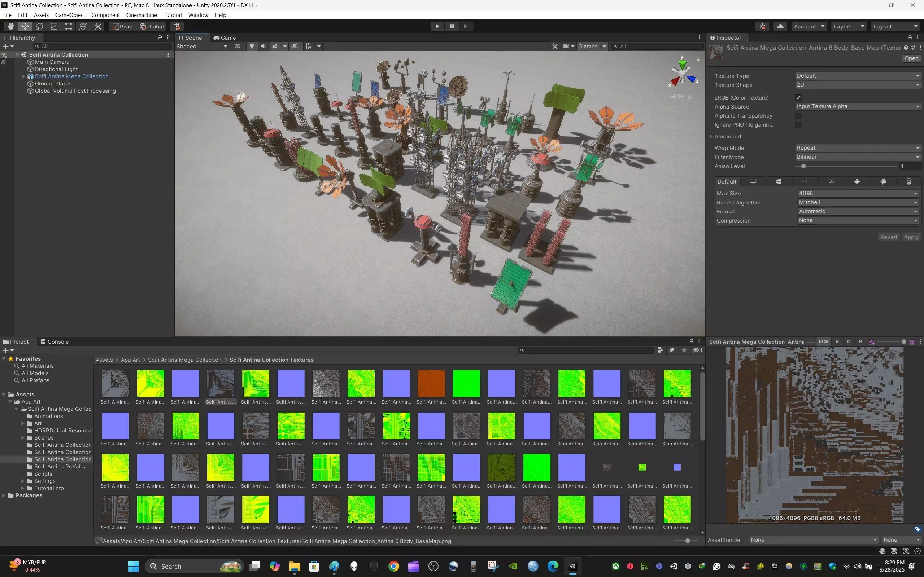Open cloud services icon
Screen dimensions: 924x577
click(x=780, y=26)
